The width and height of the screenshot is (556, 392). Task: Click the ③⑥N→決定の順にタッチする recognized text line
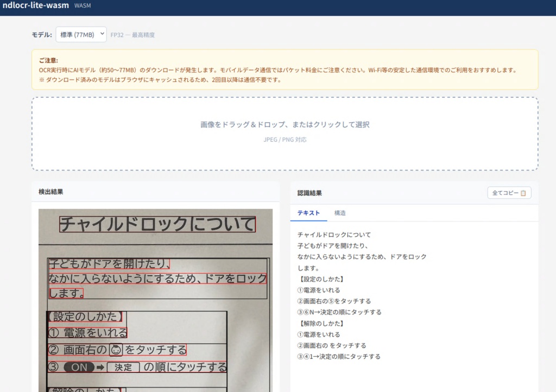pyautogui.click(x=339, y=312)
